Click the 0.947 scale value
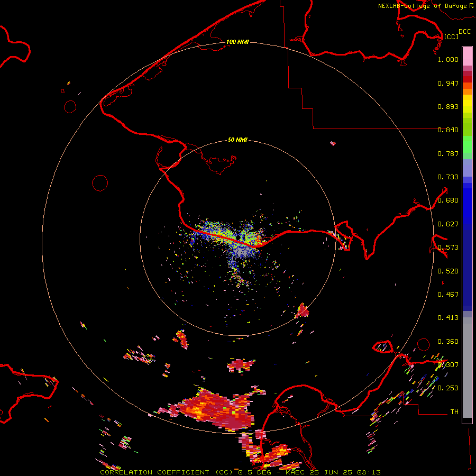The width and height of the screenshot is (476, 476). pyautogui.click(x=448, y=83)
